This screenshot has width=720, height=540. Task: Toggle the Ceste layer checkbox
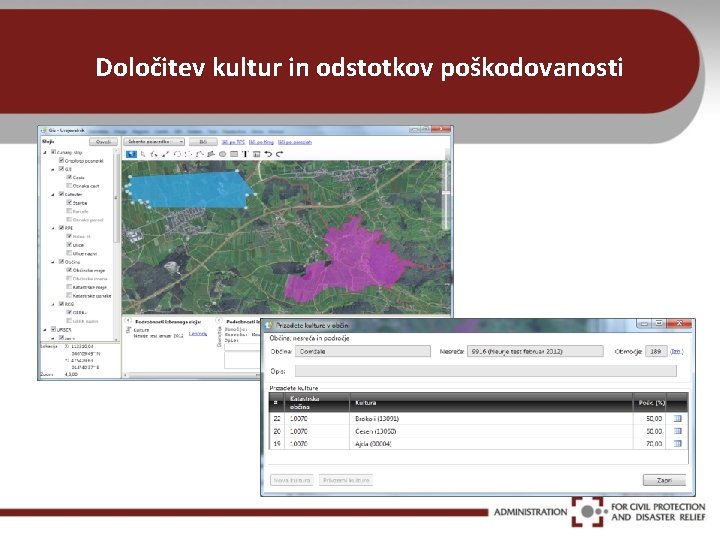pos(69,177)
